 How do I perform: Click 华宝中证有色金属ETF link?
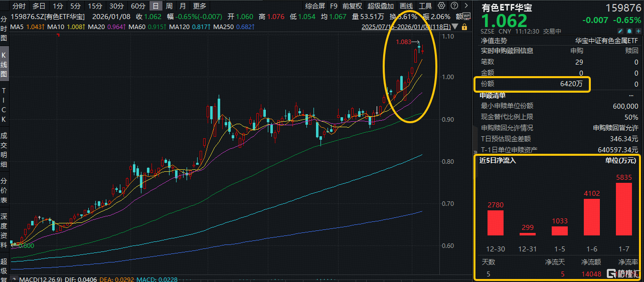(606, 41)
